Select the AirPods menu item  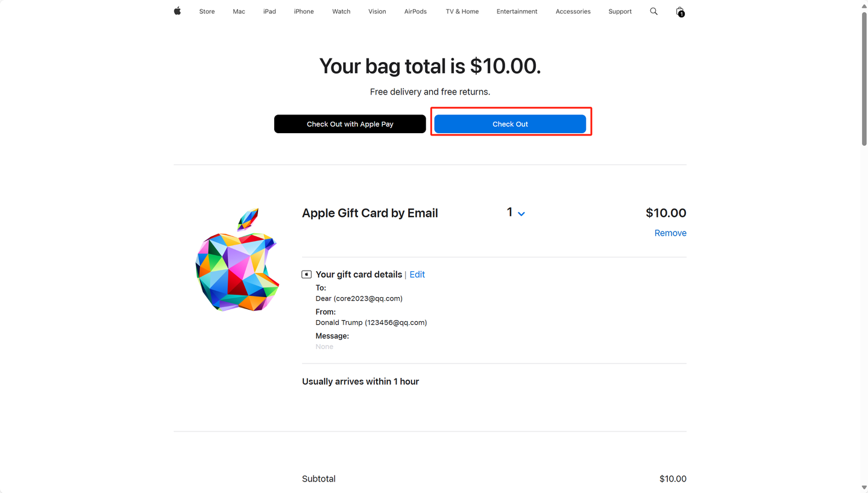coord(415,11)
